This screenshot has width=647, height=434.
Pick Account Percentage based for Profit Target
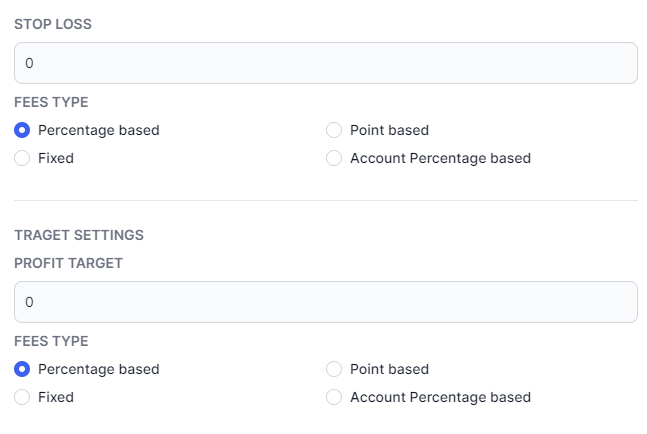334,397
